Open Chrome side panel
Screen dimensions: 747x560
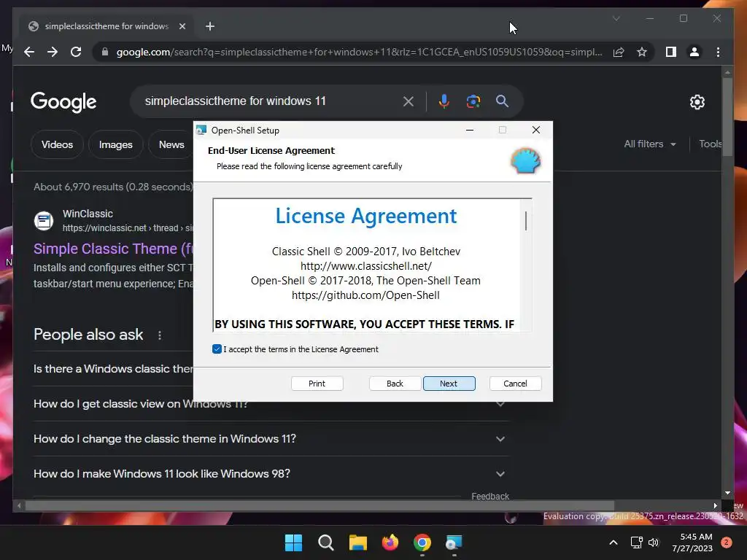tap(671, 52)
